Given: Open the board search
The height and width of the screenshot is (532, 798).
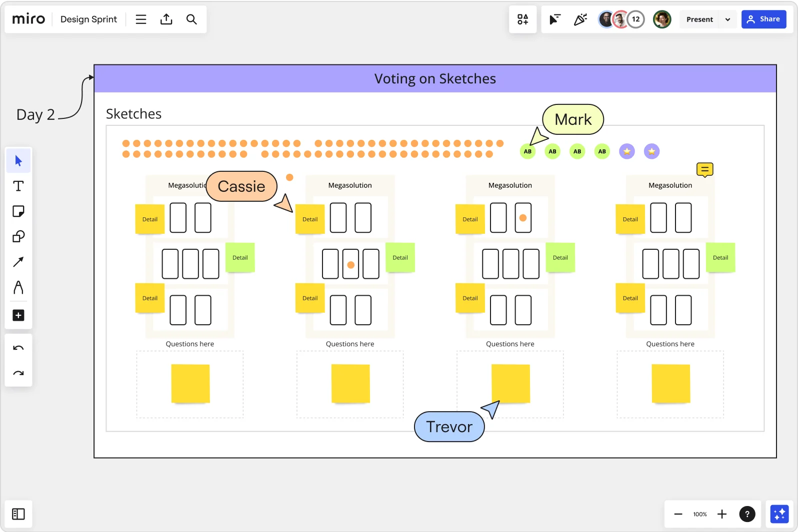Looking at the screenshot, I should [x=191, y=19].
